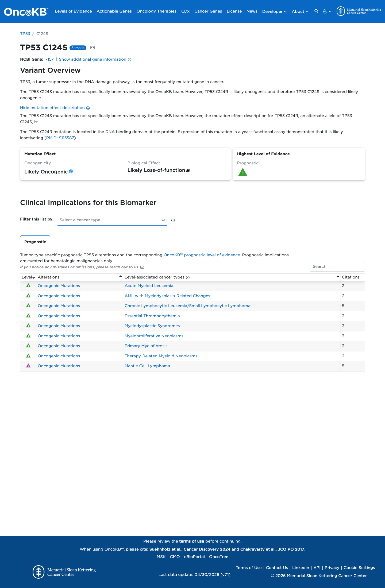Screen dimensions: 385x588
Task: Open CDx nav item
Action: coord(185,11)
